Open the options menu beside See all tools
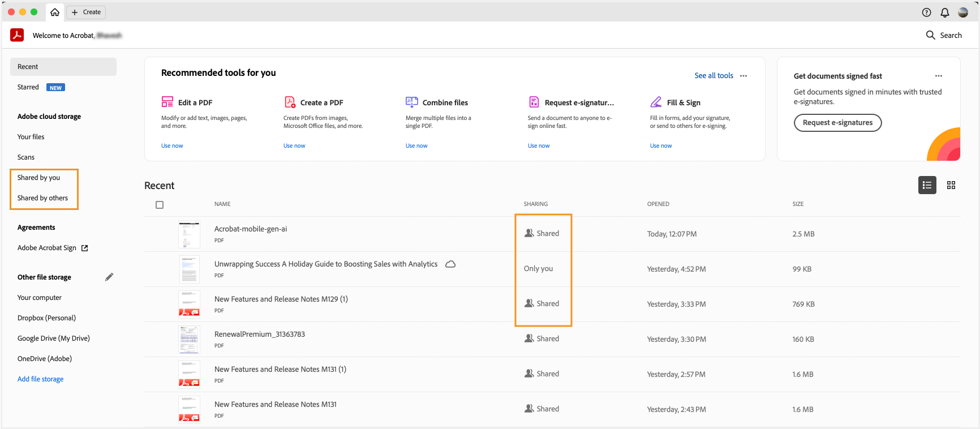This screenshot has width=980, height=429. point(743,76)
